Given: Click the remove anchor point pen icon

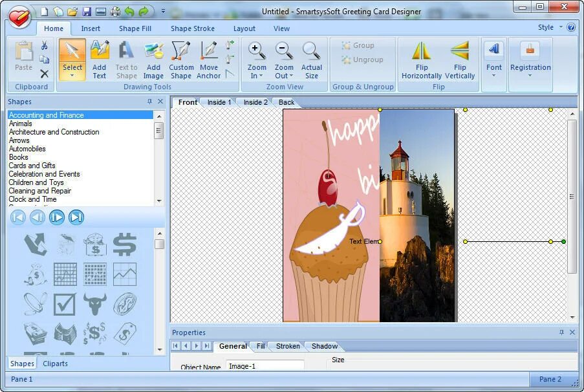Looking at the screenshot, I should tap(230, 59).
